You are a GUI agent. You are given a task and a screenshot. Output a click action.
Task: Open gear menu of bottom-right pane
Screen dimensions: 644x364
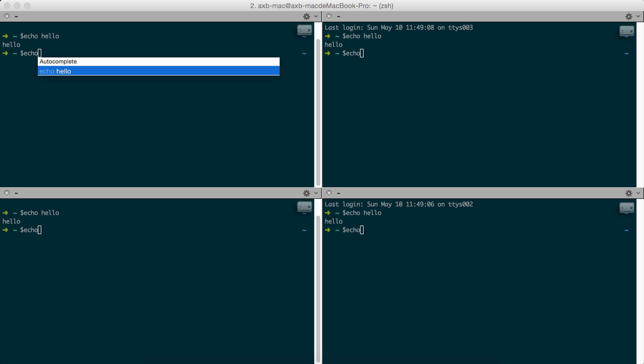629,193
